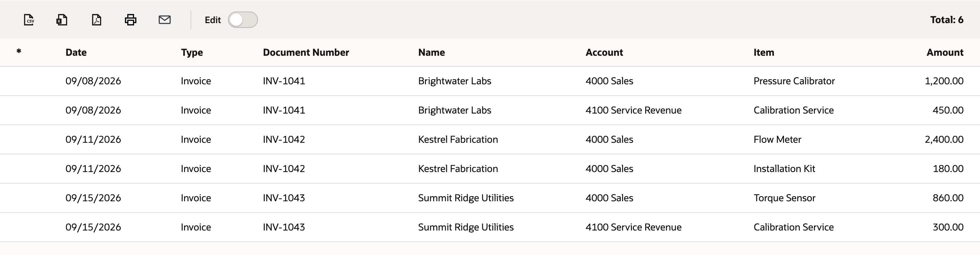
Task: Click the 860.00 amount cell
Action: (948, 198)
